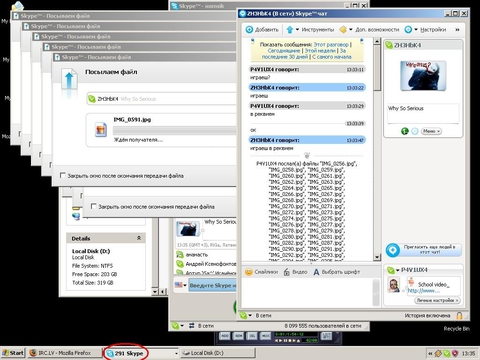Click the chat message input field

tap(307, 293)
